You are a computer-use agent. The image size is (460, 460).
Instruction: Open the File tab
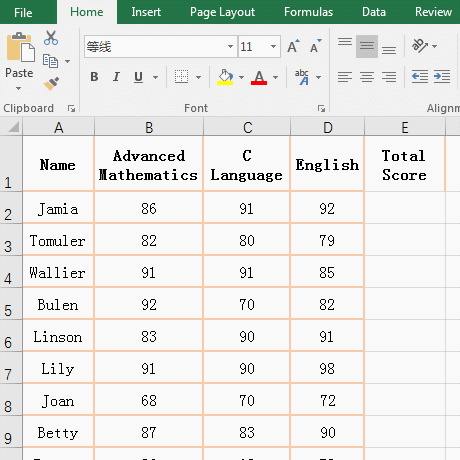(x=23, y=12)
